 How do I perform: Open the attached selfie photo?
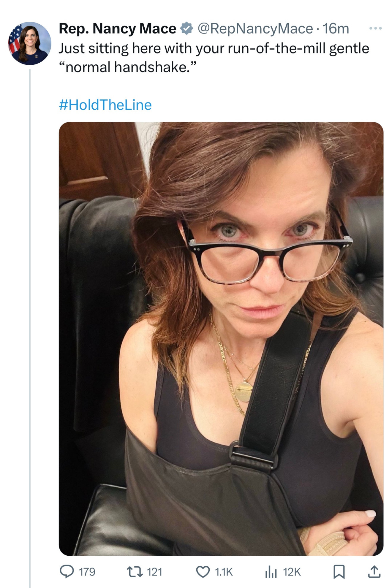coord(221,339)
